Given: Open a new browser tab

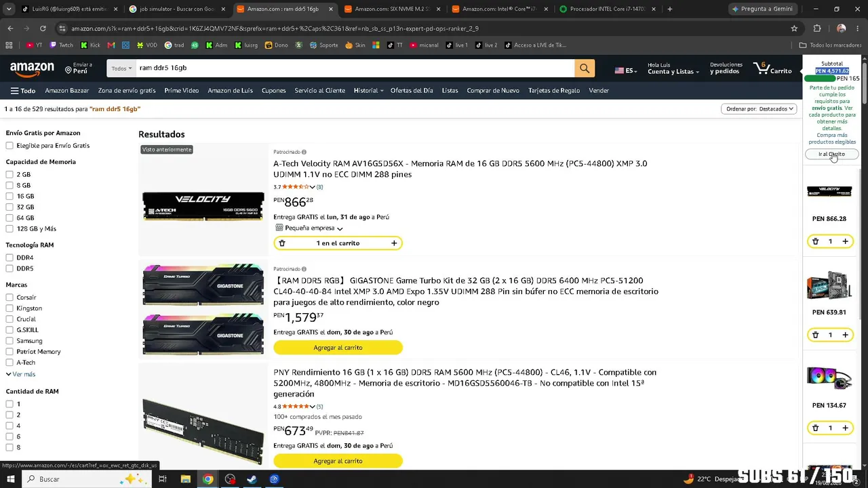Looking at the screenshot, I should pyautogui.click(x=670, y=9).
